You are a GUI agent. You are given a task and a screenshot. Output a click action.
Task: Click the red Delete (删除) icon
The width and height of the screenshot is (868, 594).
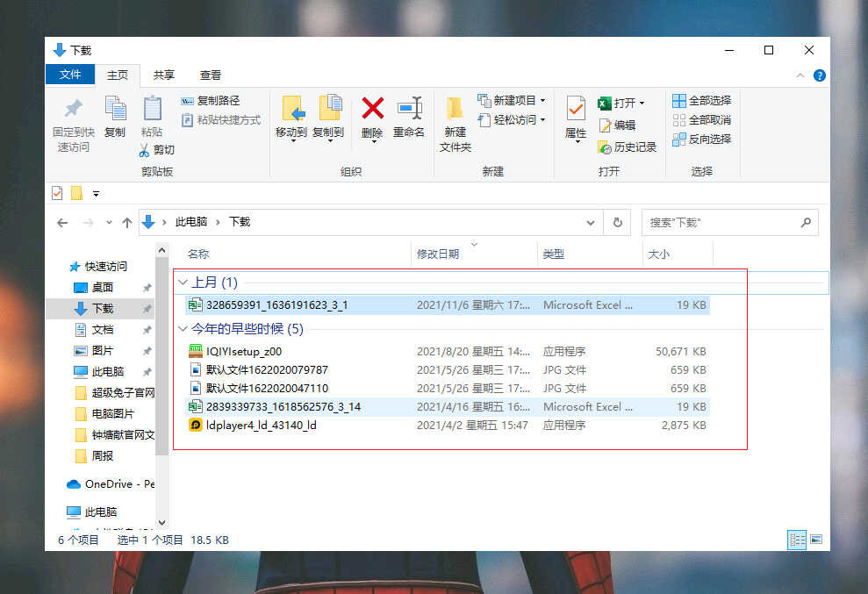(x=372, y=109)
